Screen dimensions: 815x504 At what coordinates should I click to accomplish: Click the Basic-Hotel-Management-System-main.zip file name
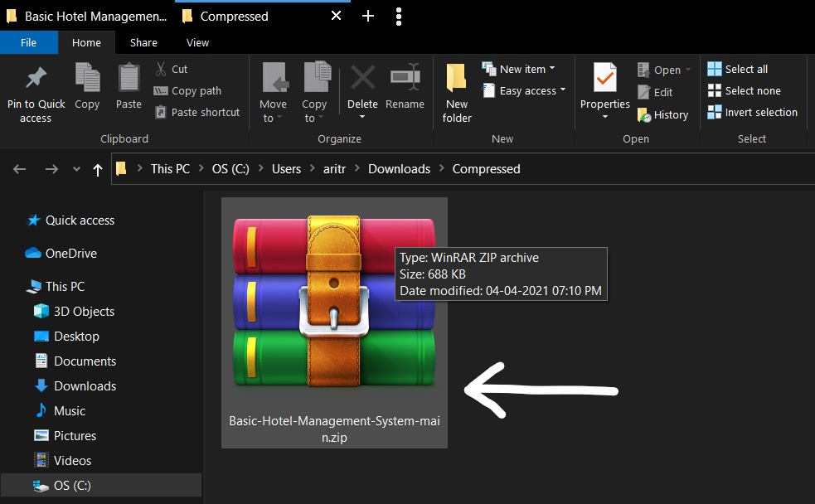[334, 429]
